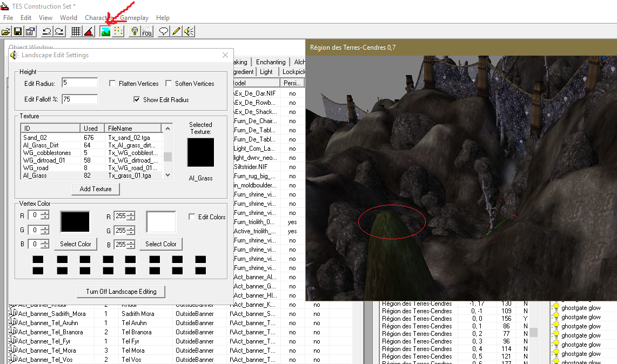Open the World menu
This screenshot has height=364, width=617.
tap(69, 18)
